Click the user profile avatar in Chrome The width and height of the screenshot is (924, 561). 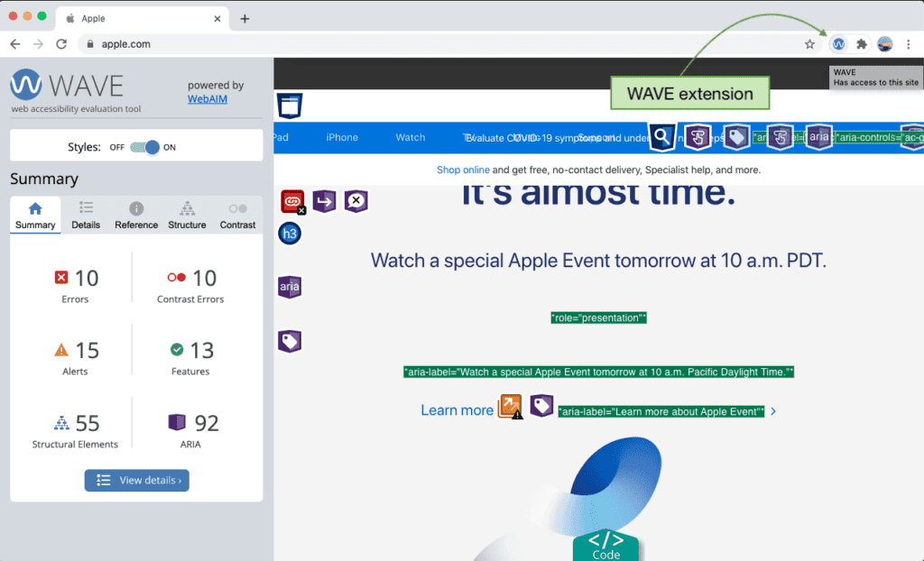point(884,44)
